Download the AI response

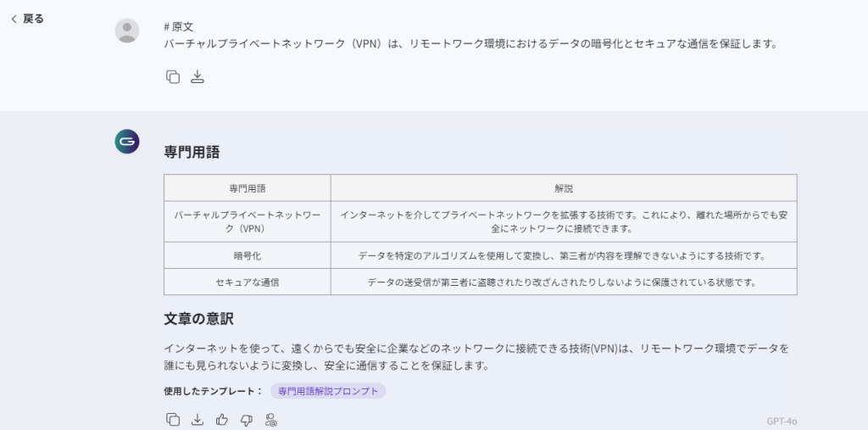tap(198, 419)
